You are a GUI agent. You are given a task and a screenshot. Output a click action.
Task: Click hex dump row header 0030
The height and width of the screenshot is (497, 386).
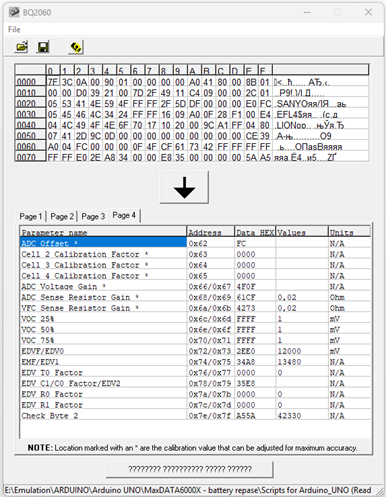click(30, 114)
